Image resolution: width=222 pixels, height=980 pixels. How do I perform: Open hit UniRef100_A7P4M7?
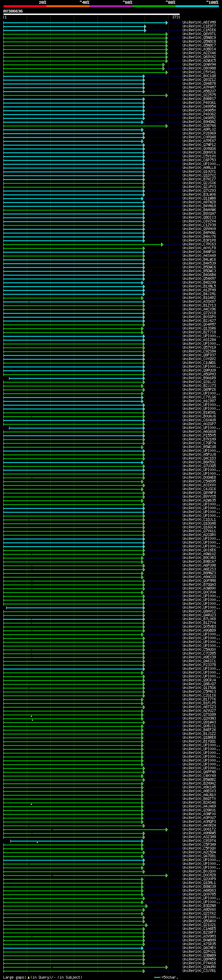[x=199, y=88]
